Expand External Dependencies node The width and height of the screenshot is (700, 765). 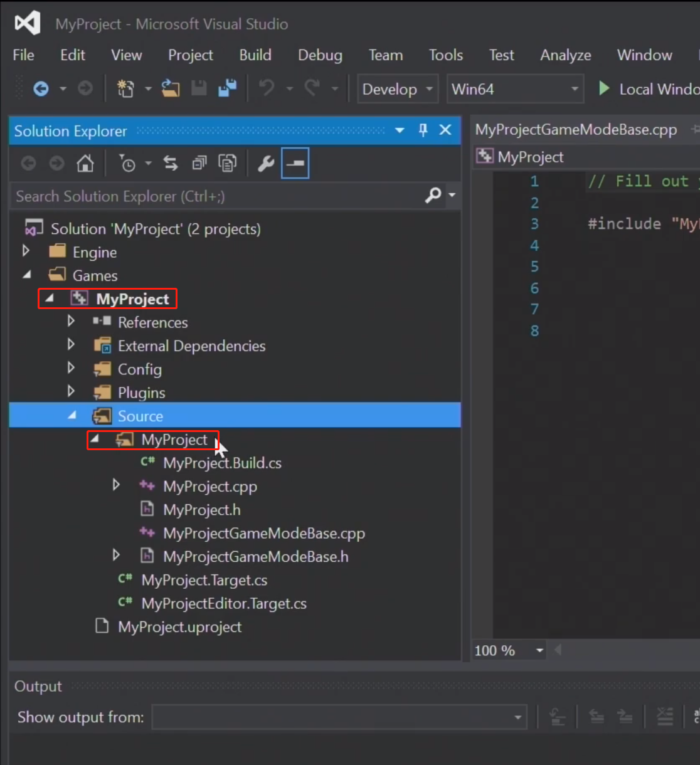tap(71, 344)
